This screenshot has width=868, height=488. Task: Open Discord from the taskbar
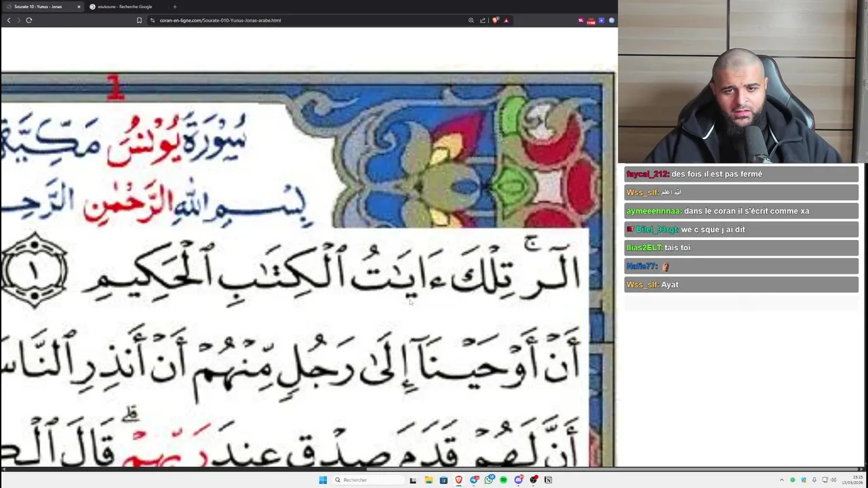coord(519,480)
